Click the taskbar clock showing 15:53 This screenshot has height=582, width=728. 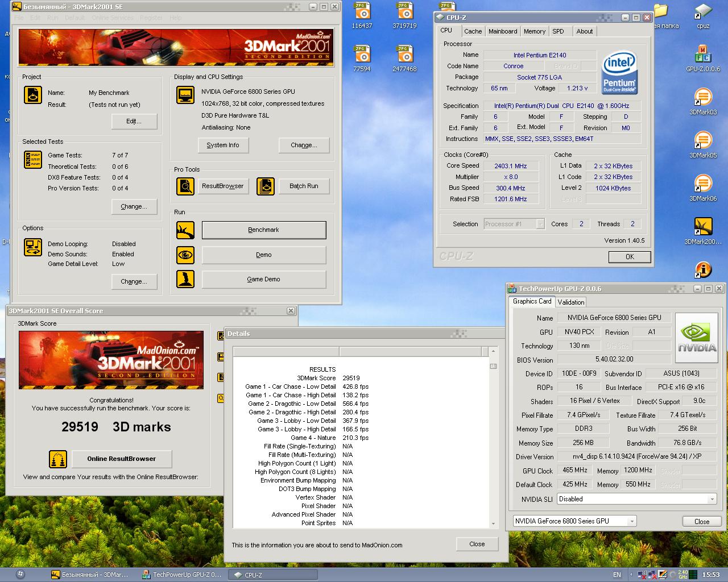click(x=711, y=575)
